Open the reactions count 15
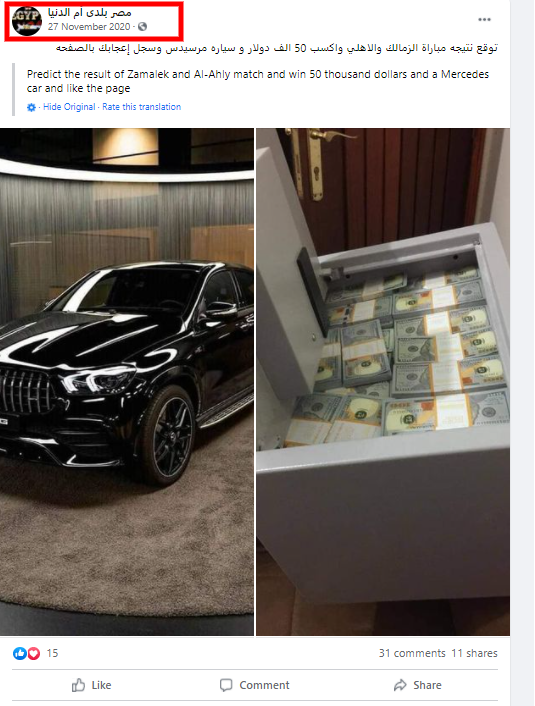The height and width of the screenshot is (706, 535). click(x=52, y=653)
